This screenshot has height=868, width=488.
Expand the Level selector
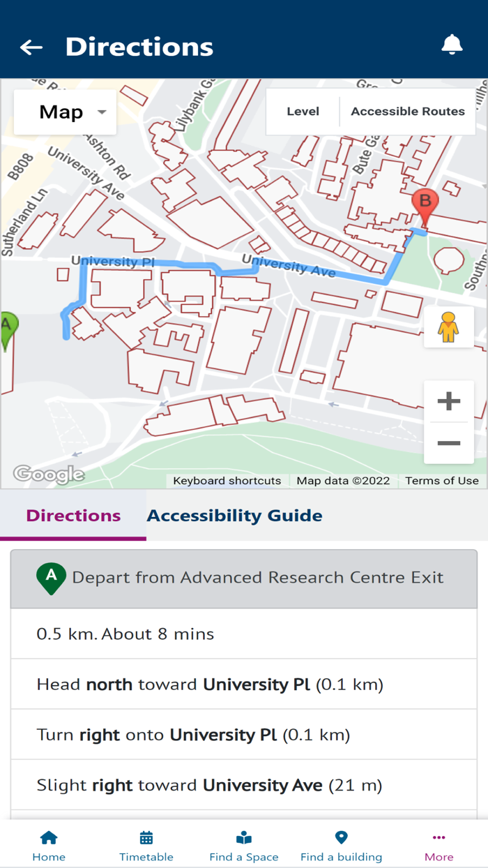coord(304,111)
